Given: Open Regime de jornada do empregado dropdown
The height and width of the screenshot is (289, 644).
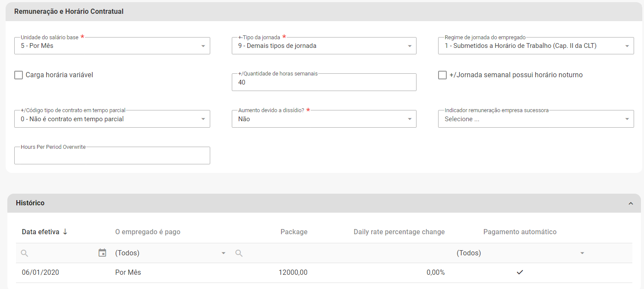Looking at the screenshot, I should pos(536,46).
